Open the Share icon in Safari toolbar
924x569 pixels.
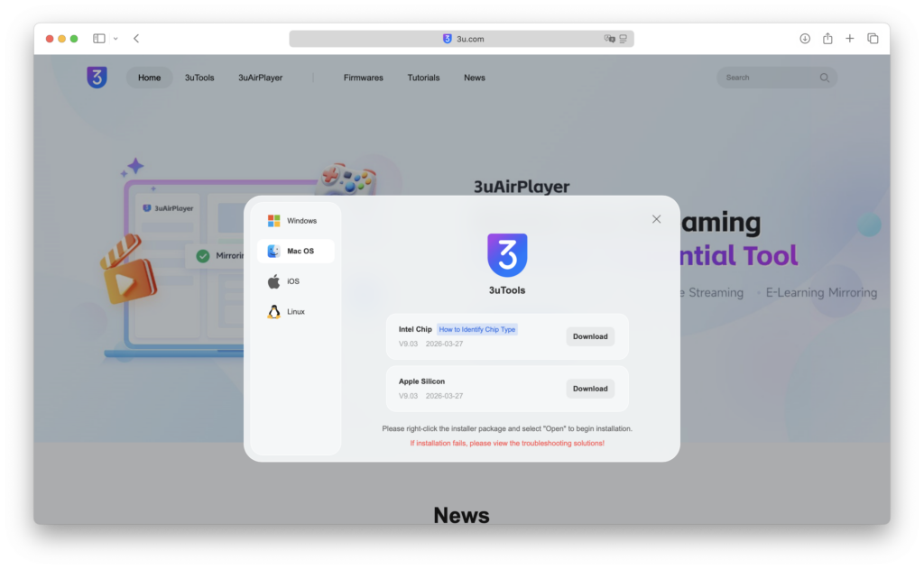coord(828,38)
